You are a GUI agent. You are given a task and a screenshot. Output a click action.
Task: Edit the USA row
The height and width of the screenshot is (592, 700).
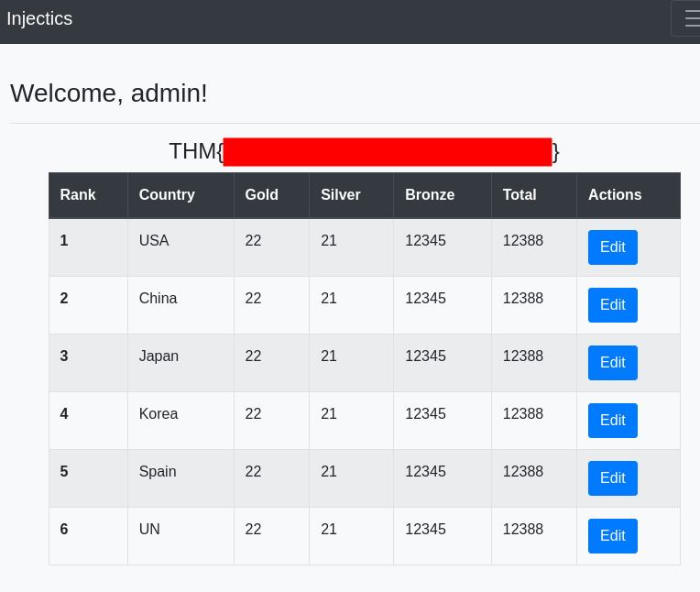pos(612,247)
